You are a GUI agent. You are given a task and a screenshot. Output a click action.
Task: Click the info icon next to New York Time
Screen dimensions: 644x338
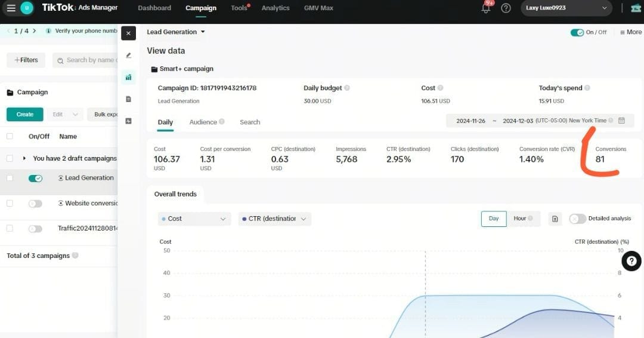(x=611, y=121)
